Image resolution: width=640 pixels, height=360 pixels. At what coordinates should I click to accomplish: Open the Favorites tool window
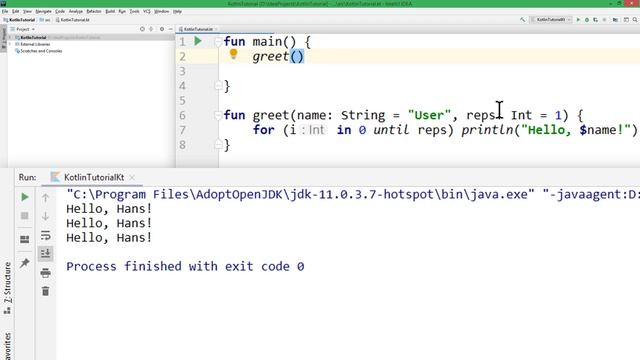click(x=7, y=346)
